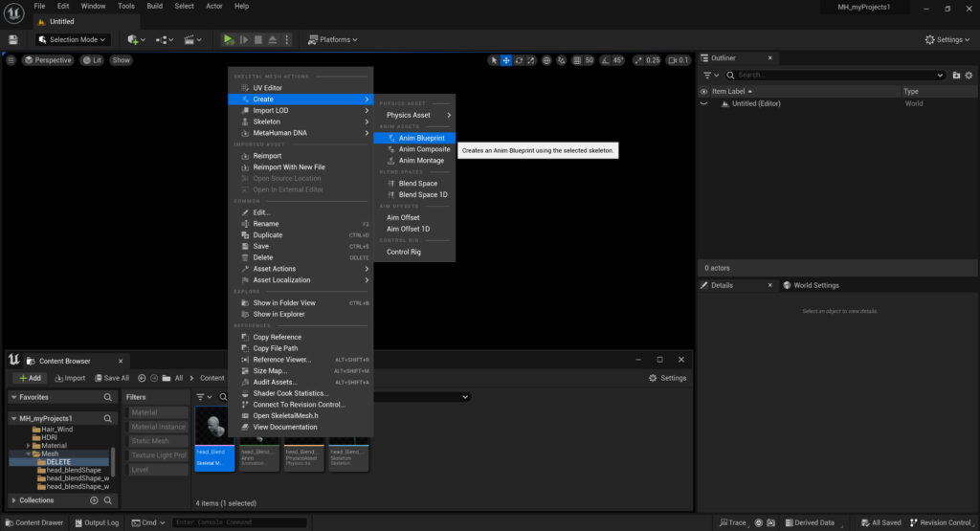Open the Outliner filter dropdown icon
The width and height of the screenshot is (980, 531).
tap(711, 75)
